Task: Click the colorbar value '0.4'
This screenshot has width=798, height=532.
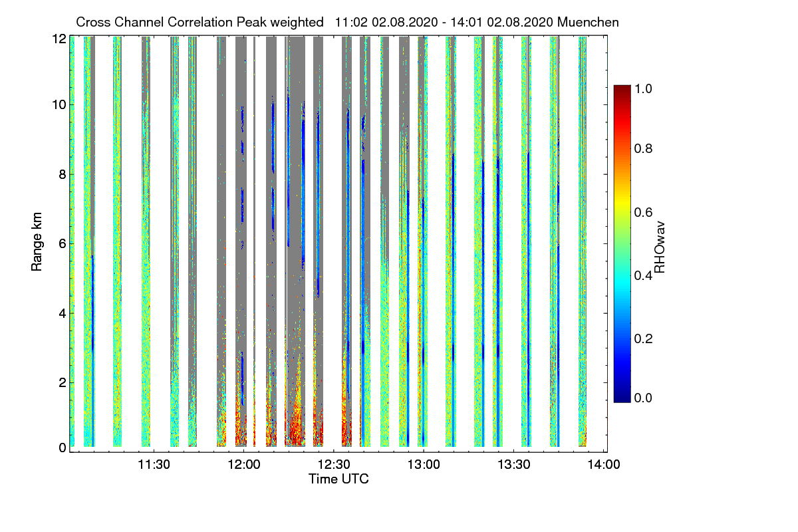Action: pos(643,275)
